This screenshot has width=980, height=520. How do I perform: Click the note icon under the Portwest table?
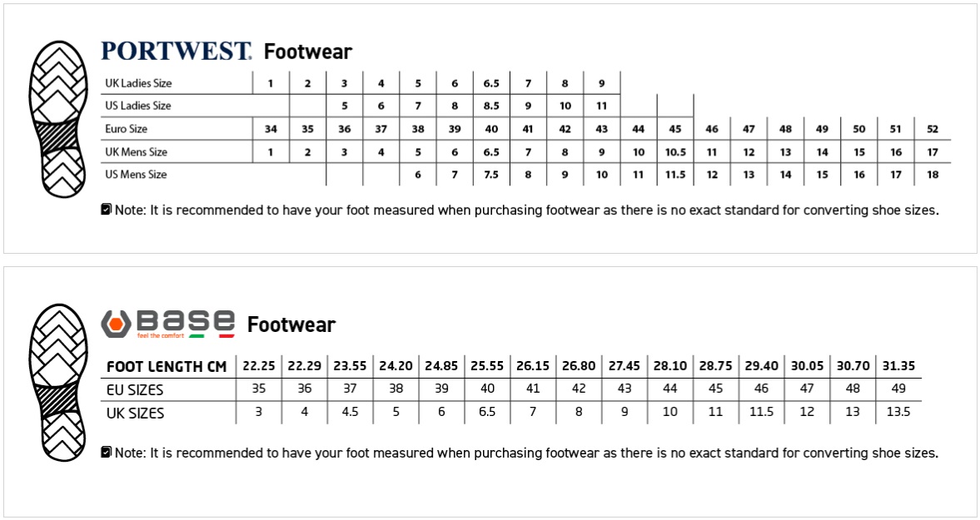coord(106,210)
